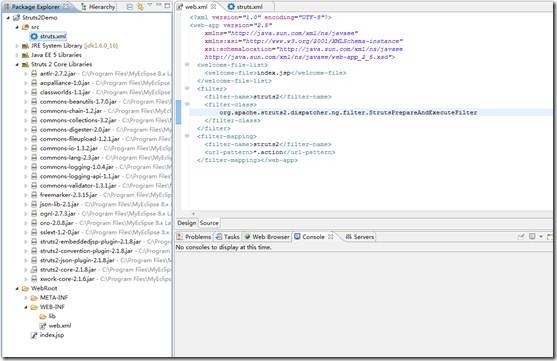The width and height of the screenshot is (557, 361).
Task: Click index.jsp file icon
Action: (x=34, y=335)
